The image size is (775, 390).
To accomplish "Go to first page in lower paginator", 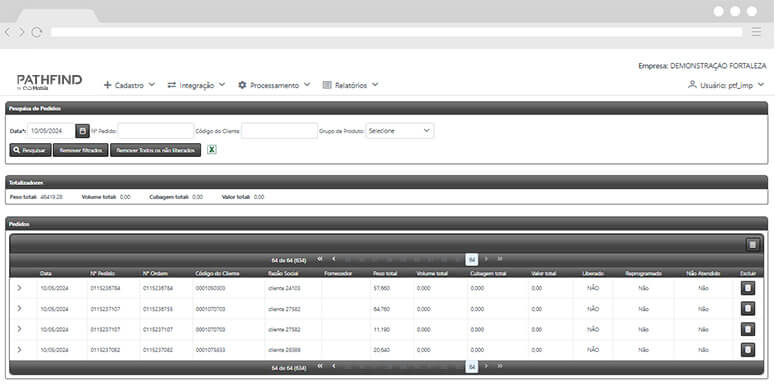I will 320,366.
